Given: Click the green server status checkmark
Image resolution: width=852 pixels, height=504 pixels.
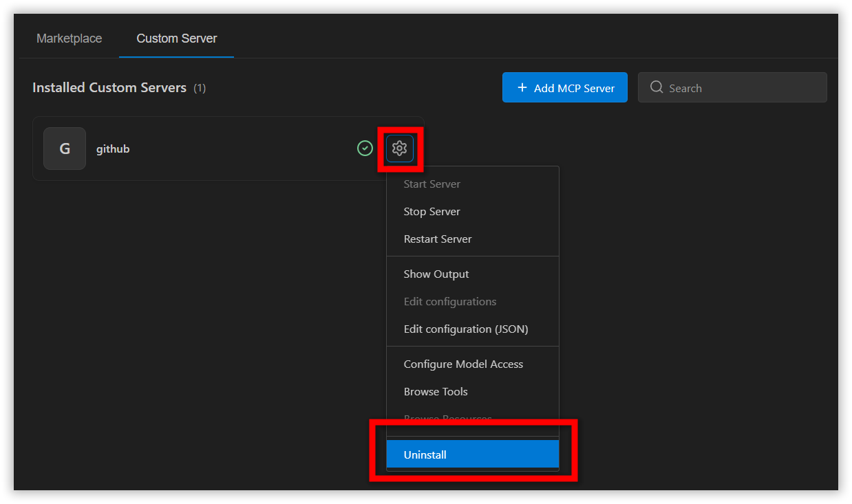Looking at the screenshot, I should 365,149.
